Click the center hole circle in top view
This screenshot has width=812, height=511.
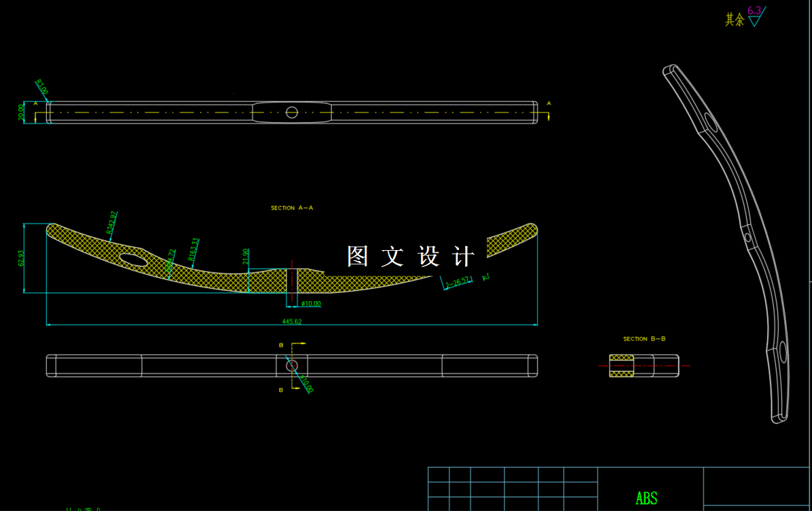291,113
